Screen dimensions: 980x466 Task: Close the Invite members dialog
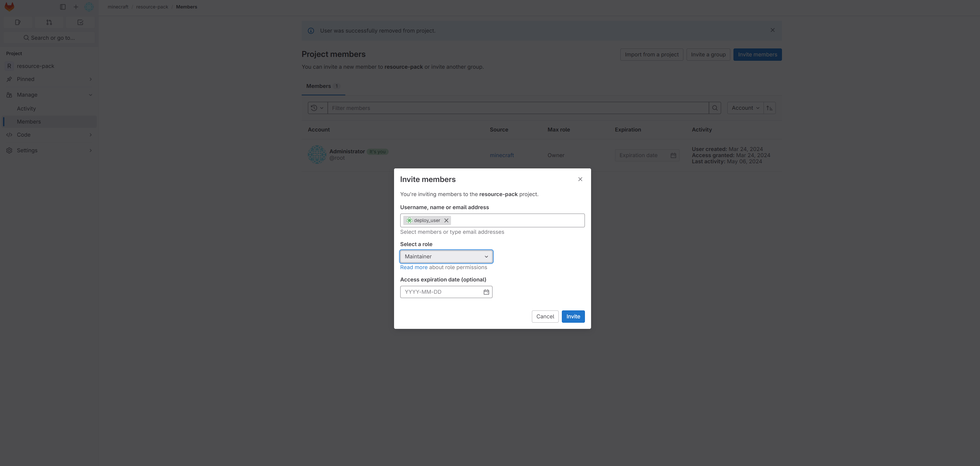580,179
